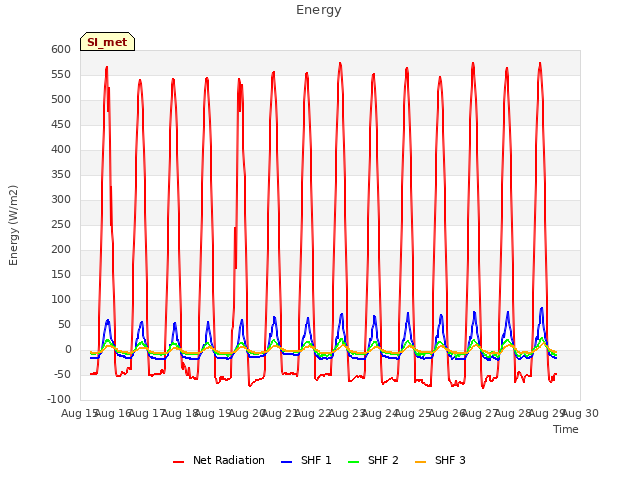The image size is (640, 480).
Task: Click the orange SHF 3 legend swatch
Action: (x=420, y=462)
